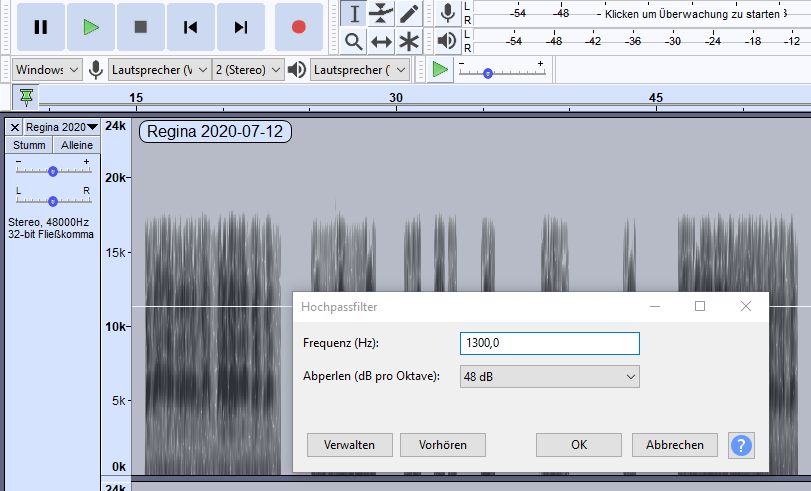Open the Regina 2020 track menu dropdown

[x=60, y=127]
